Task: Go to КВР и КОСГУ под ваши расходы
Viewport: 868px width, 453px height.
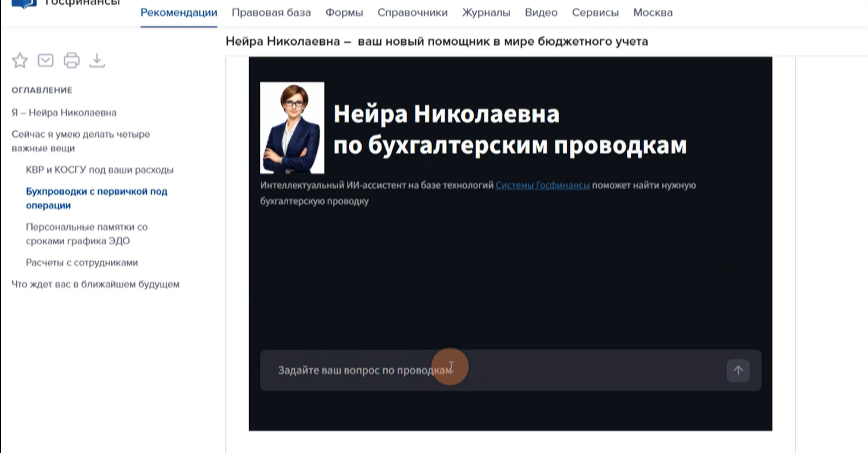Action: pyautogui.click(x=100, y=170)
